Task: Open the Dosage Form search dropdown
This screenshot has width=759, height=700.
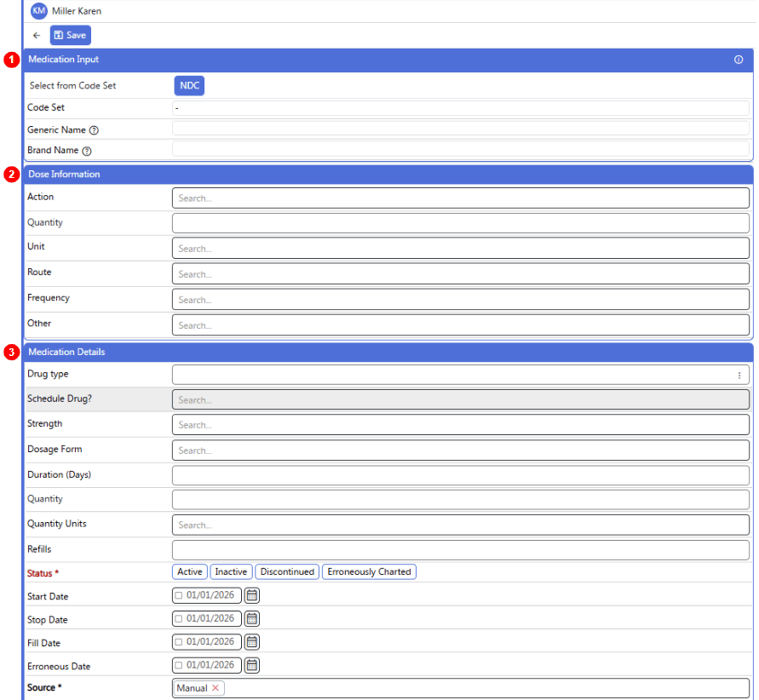Action: click(461, 450)
